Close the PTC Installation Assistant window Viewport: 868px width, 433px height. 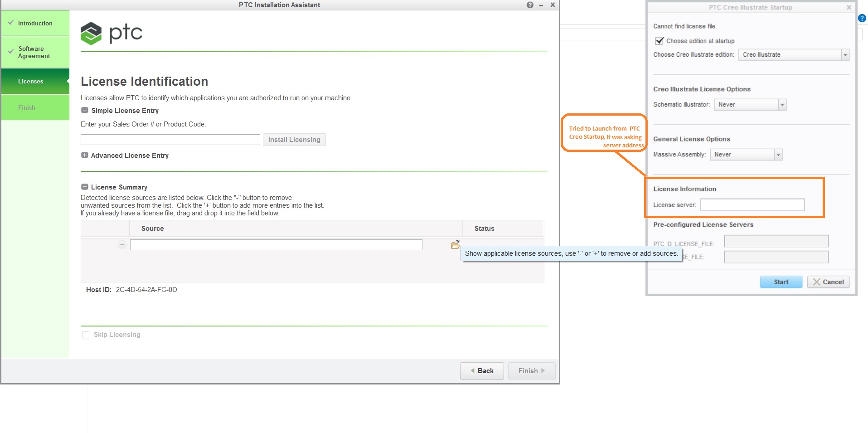pyautogui.click(x=553, y=5)
